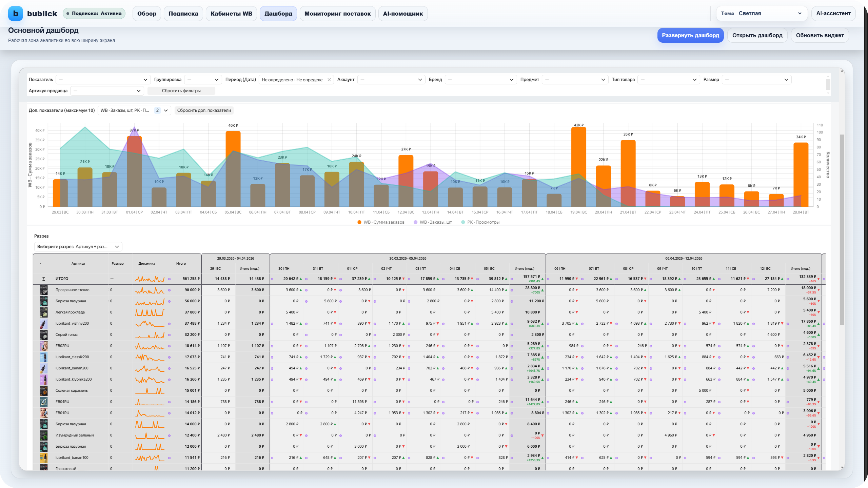Open the Показатель dropdown
868x488 pixels.
point(103,80)
